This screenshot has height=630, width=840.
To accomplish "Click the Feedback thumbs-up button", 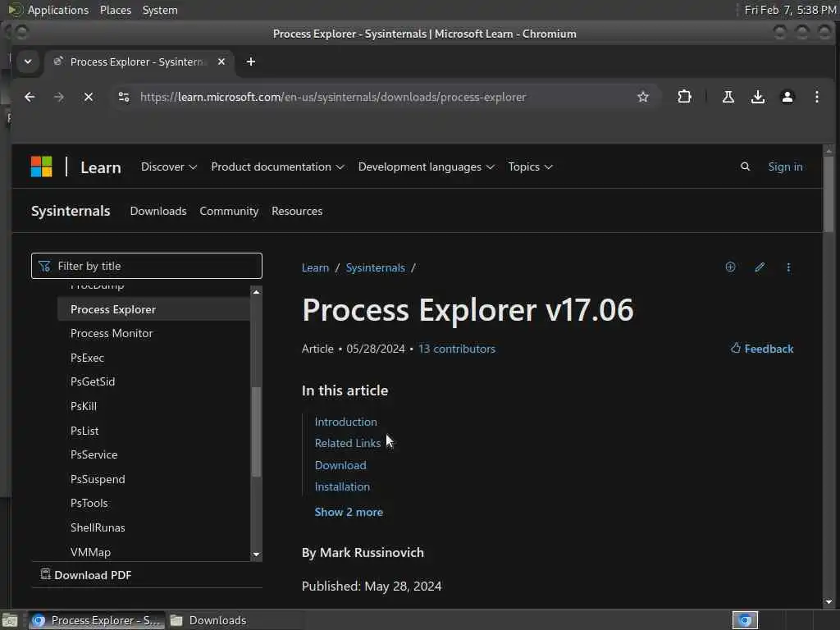I will [762, 349].
